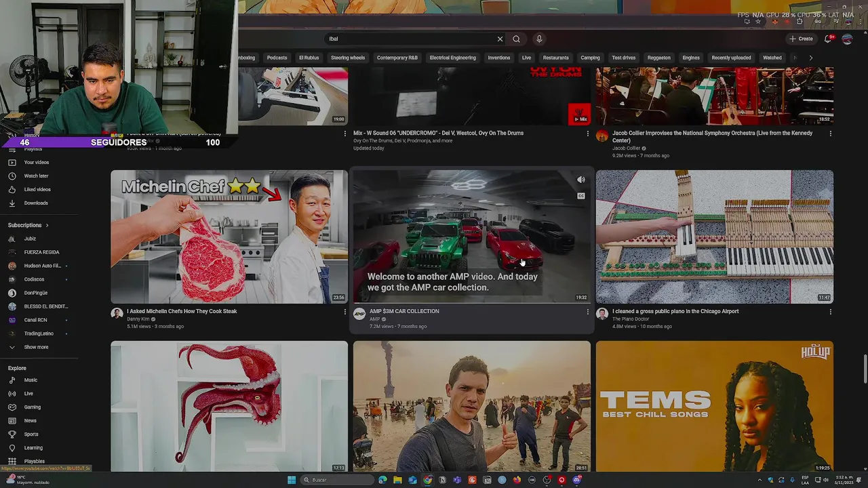Open red octopus video thumbnail
The height and width of the screenshot is (488, 868).
pyautogui.click(x=229, y=406)
